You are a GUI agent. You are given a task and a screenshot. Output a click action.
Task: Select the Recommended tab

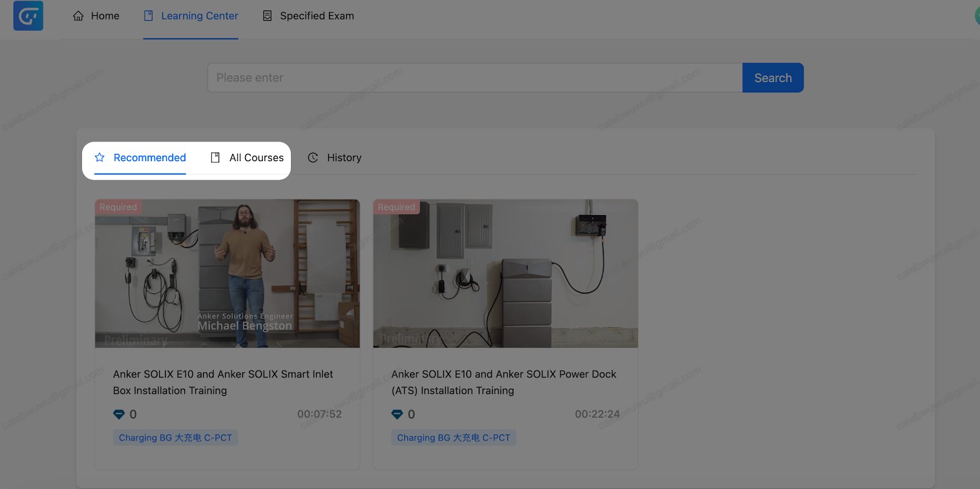coord(149,157)
